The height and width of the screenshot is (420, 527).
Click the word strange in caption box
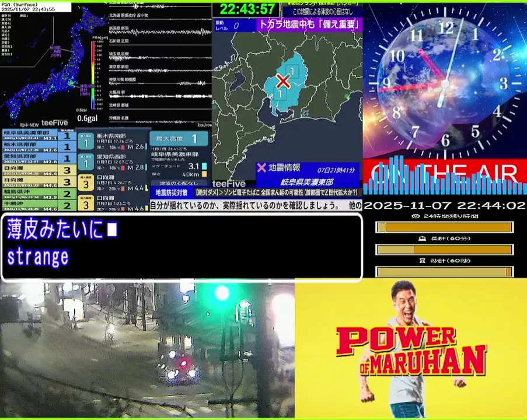pyautogui.click(x=38, y=257)
